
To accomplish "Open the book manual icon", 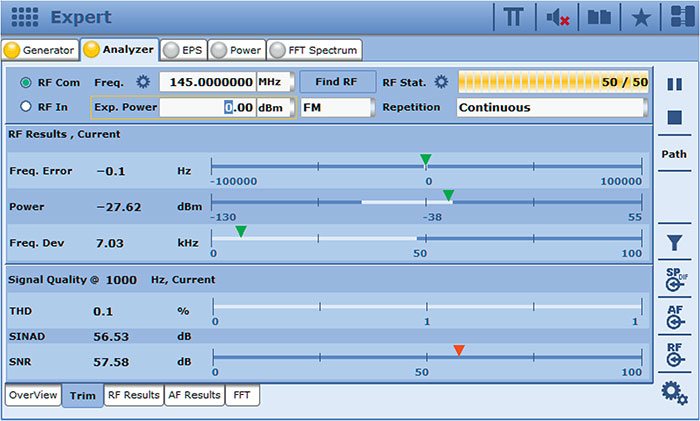I will 599,17.
